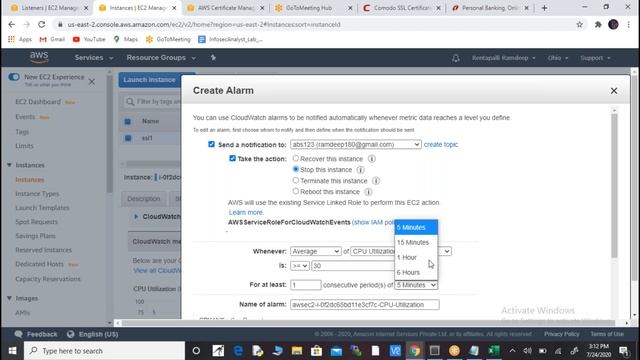640x360 pixels.
Task: Choose 1 Hour from the period list
Action: point(416,258)
